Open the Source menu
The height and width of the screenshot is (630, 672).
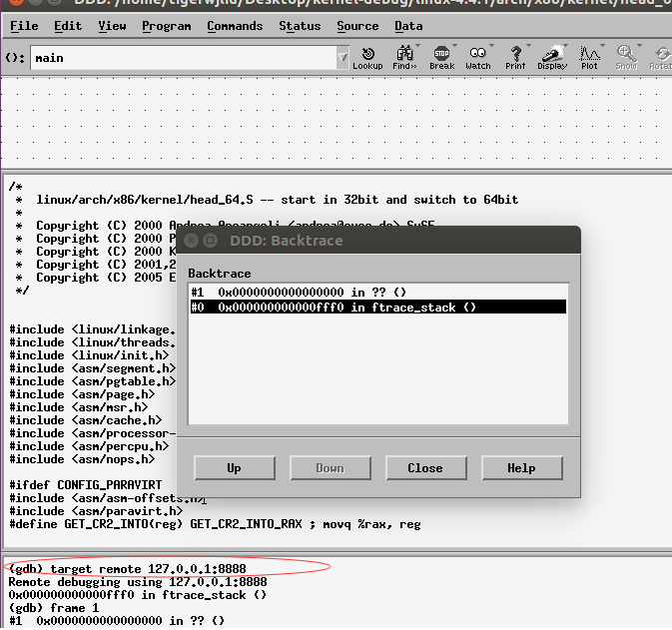click(x=357, y=26)
